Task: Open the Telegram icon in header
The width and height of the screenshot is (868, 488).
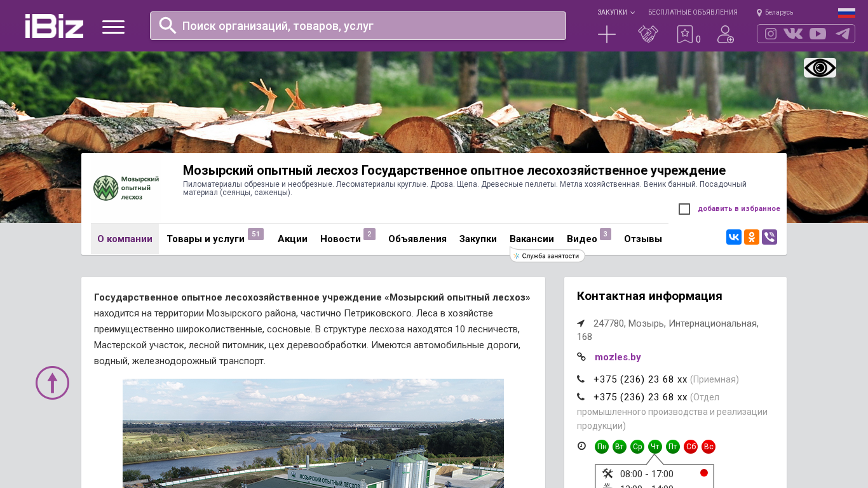Action: click(x=843, y=34)
